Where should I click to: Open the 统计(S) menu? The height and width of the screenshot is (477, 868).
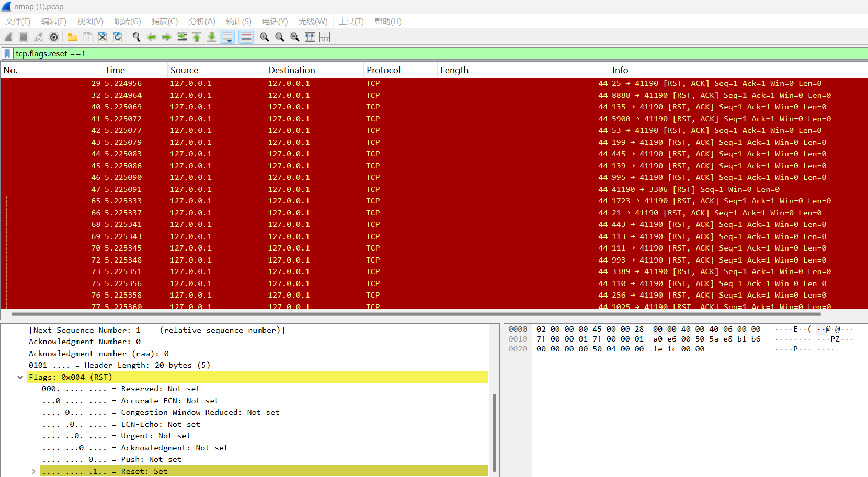(239, 21)
